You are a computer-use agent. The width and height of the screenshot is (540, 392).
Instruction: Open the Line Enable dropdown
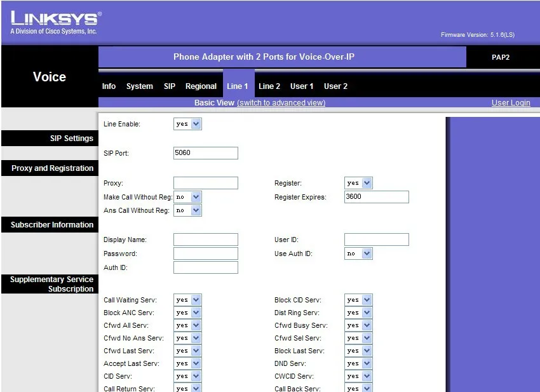click(187, 124)
